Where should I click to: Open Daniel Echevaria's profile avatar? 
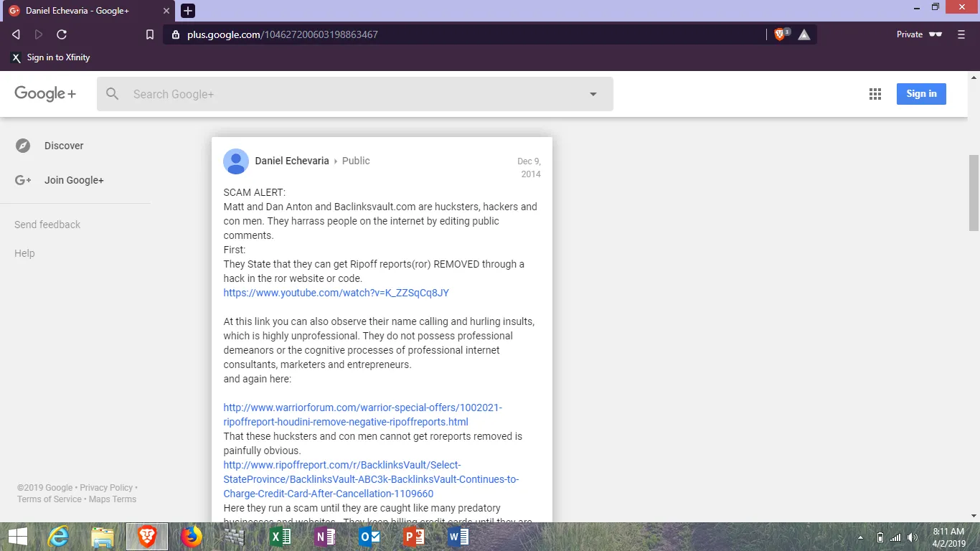[236, 161]
